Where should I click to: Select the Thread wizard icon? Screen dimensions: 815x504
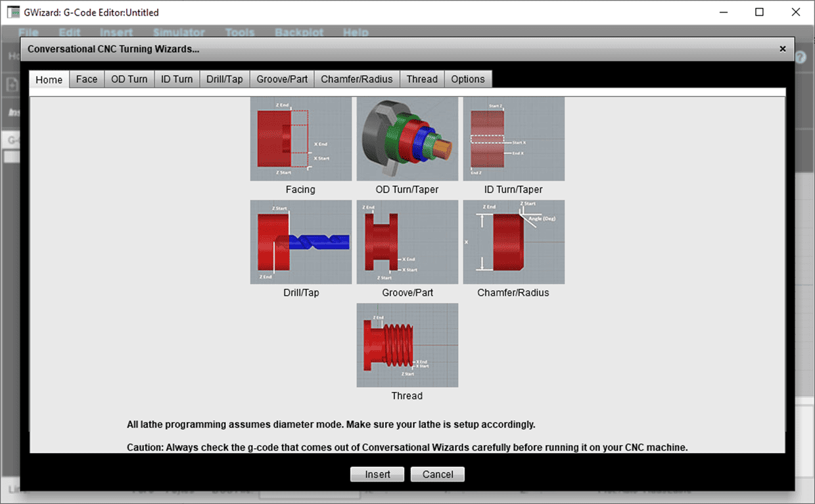click(407, 345)
